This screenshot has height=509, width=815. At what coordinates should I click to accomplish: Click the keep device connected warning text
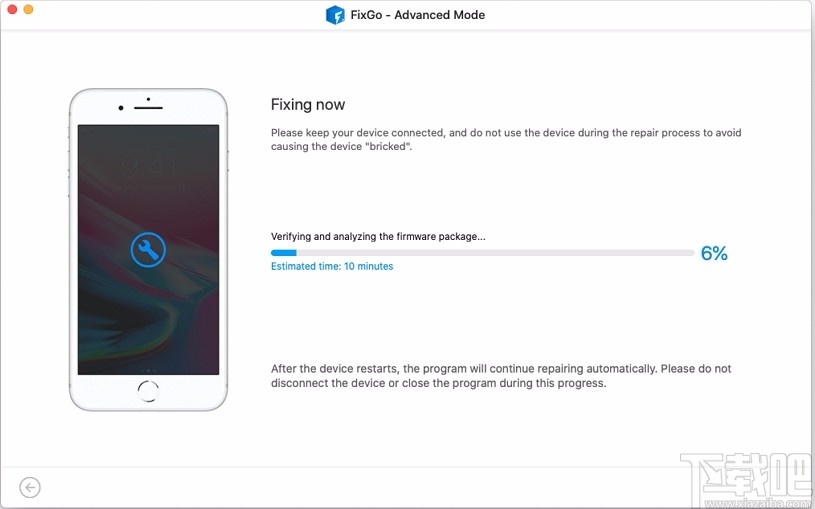point(506,139)
